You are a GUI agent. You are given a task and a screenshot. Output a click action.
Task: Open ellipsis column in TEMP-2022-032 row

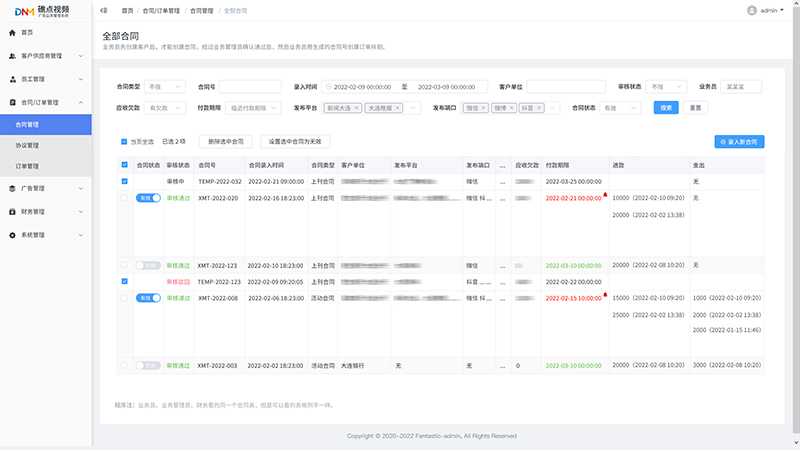click(503, 182)
